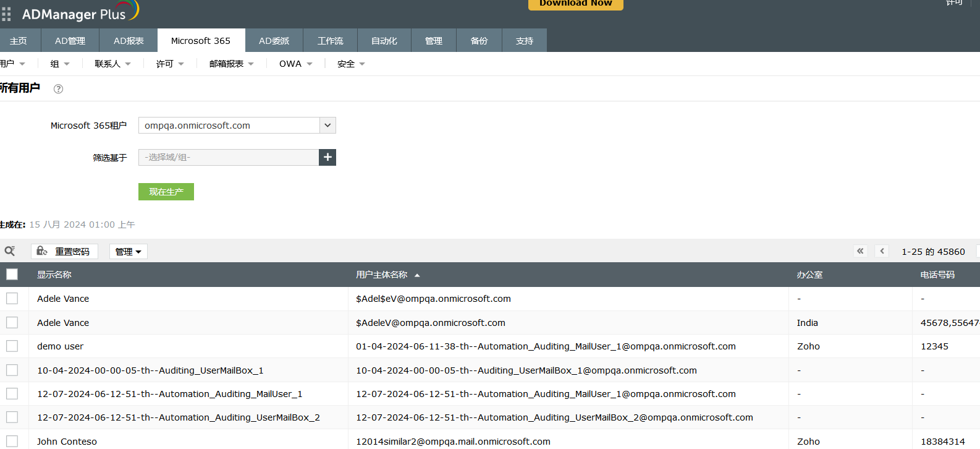This screenshot has width=980, height=449.
Task: Open the OWA submenu
Action: tap(295, 64)
